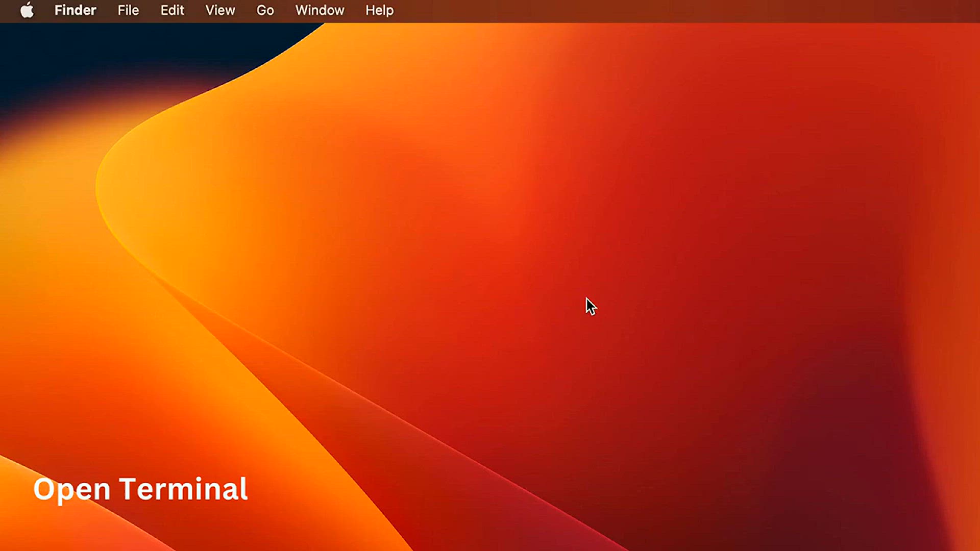Open the File menu
The width and height of the screenshot is (980, 551).
(128, 10)
